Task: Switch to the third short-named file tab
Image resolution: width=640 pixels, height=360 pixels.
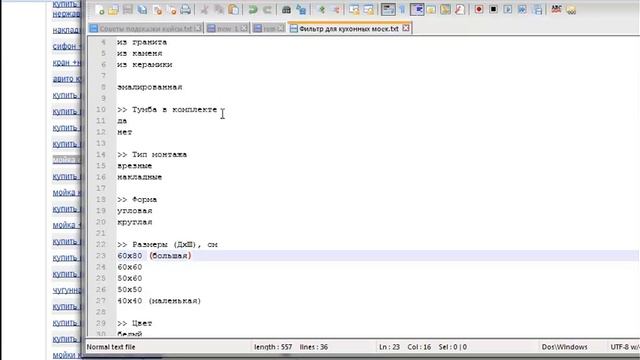Action: (268, 29)
